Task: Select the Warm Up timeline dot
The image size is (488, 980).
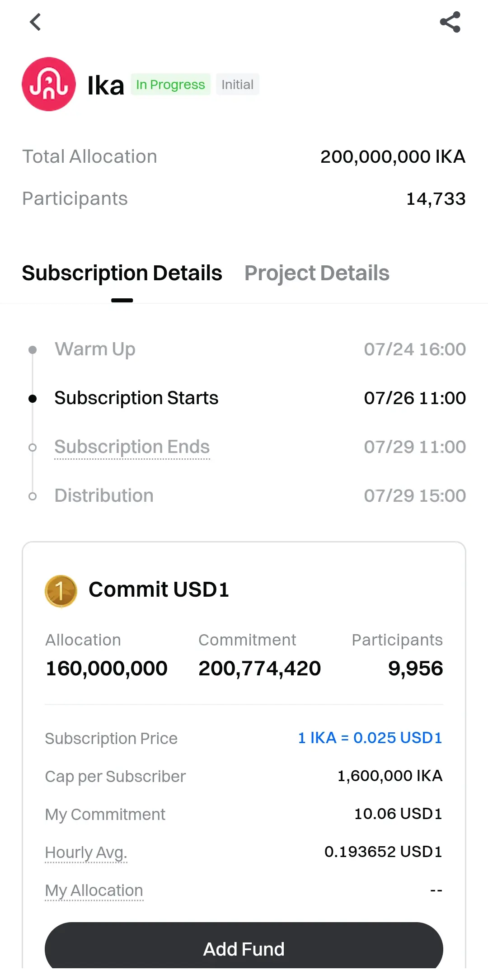Action: pyautogui.click(x=33, y=349)
